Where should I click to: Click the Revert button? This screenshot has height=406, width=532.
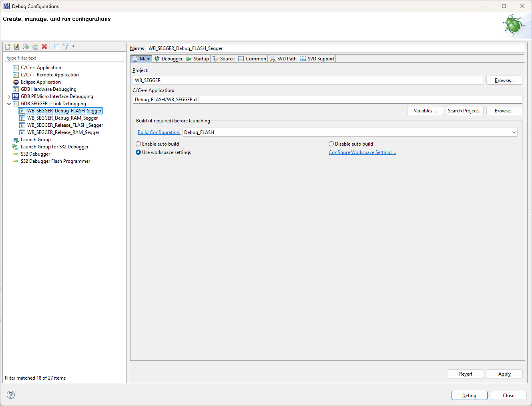pos(466,374)
